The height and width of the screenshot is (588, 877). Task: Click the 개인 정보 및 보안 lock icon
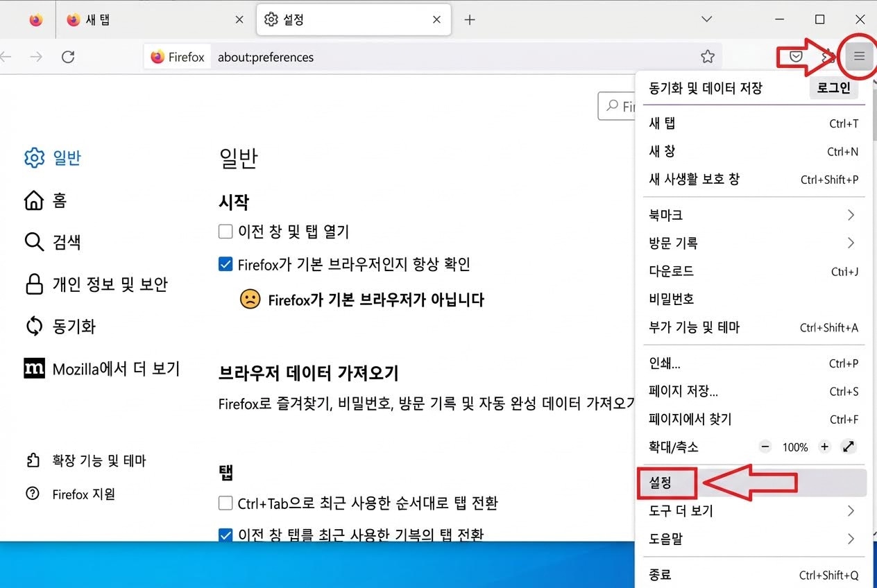click(x=34, y=284)
